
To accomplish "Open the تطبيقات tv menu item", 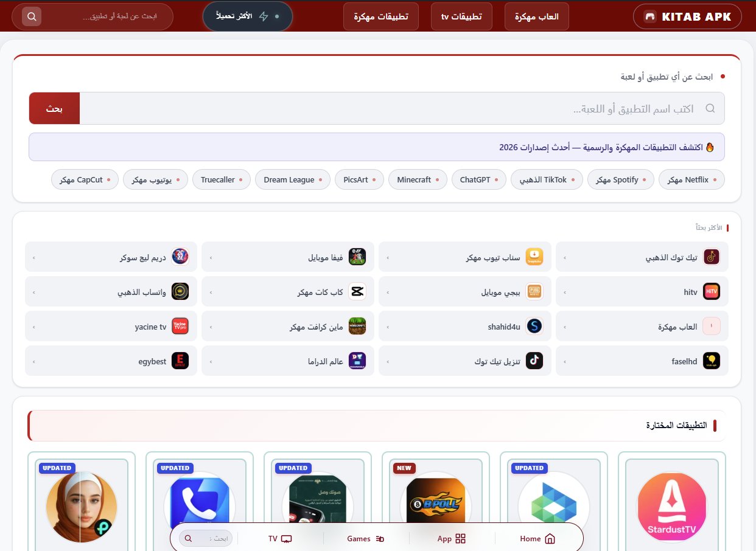I will 461,16.
